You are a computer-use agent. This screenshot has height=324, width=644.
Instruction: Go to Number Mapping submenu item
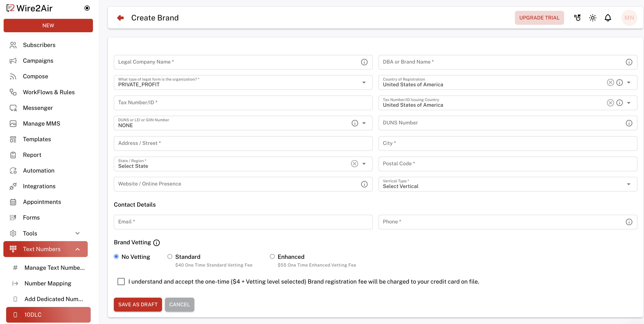[48, 283]
